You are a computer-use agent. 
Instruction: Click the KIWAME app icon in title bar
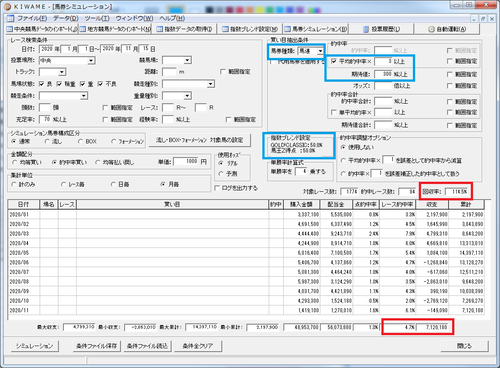click(7, 6)
